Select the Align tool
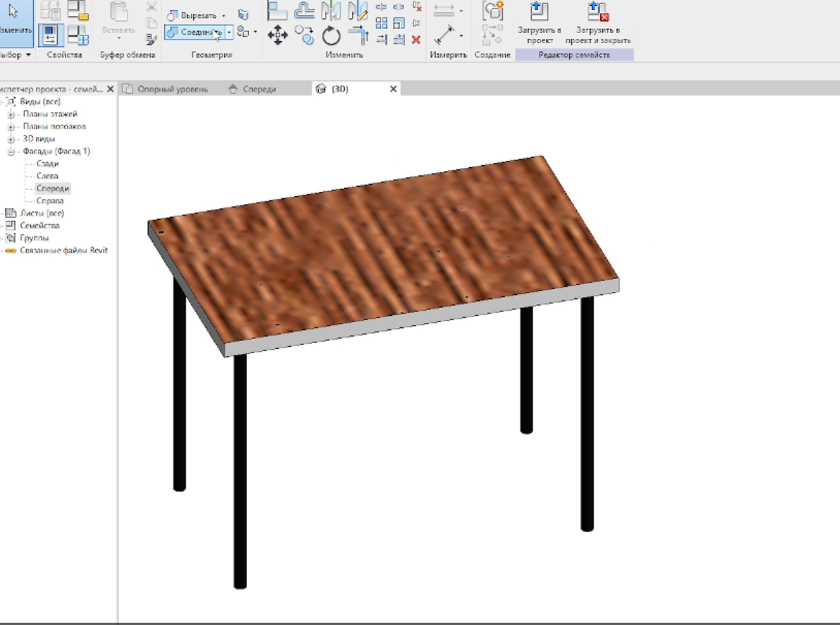840x625 pixels. pos(277,11)
